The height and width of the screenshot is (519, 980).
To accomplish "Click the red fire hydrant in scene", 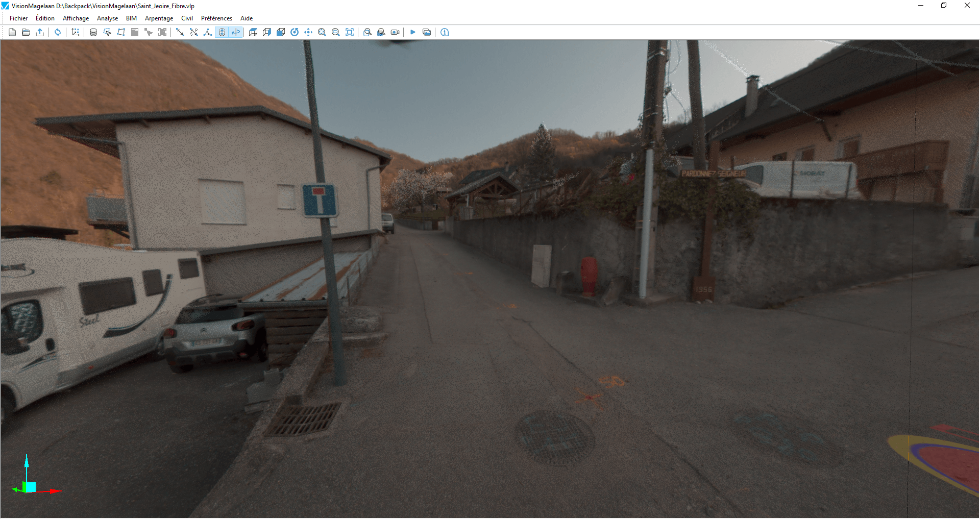I will (589, 276).
